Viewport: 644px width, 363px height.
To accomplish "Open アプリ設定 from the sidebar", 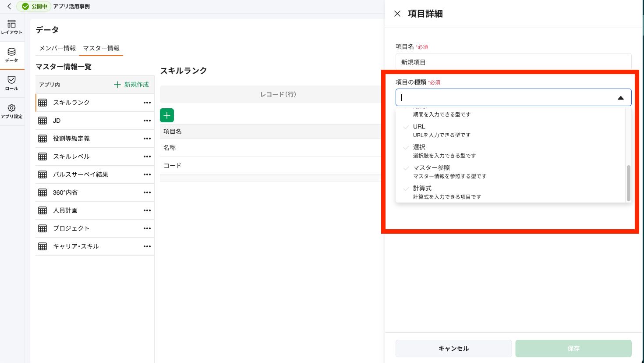I will pyautogui.click(x=12, y=110).
